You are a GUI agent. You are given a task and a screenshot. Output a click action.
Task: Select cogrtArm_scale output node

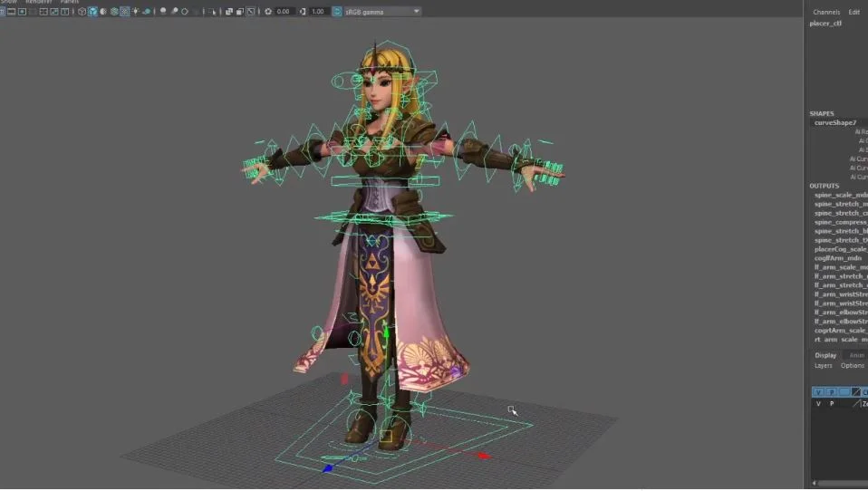[x=841, y=331]
